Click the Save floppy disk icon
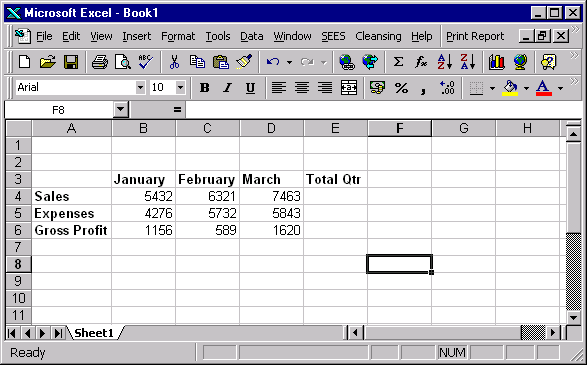Viewport: 587px width, 365px height. point(71,62)
